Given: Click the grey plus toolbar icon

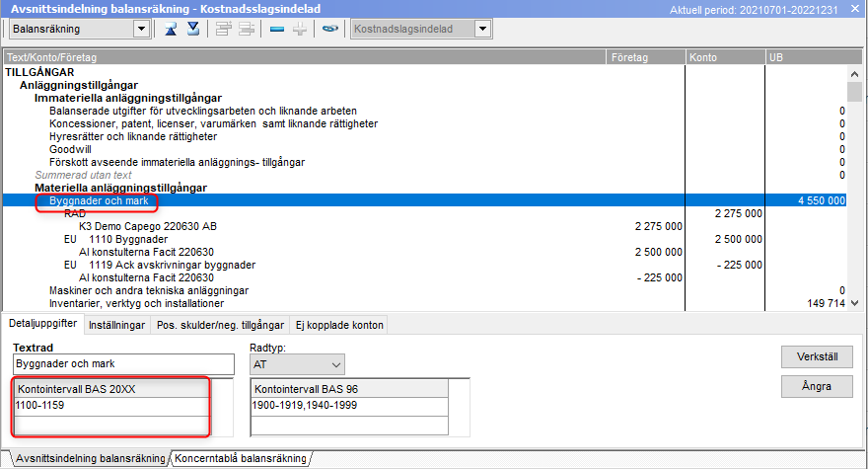Looking at the screenshot, I should click(300, 29).
